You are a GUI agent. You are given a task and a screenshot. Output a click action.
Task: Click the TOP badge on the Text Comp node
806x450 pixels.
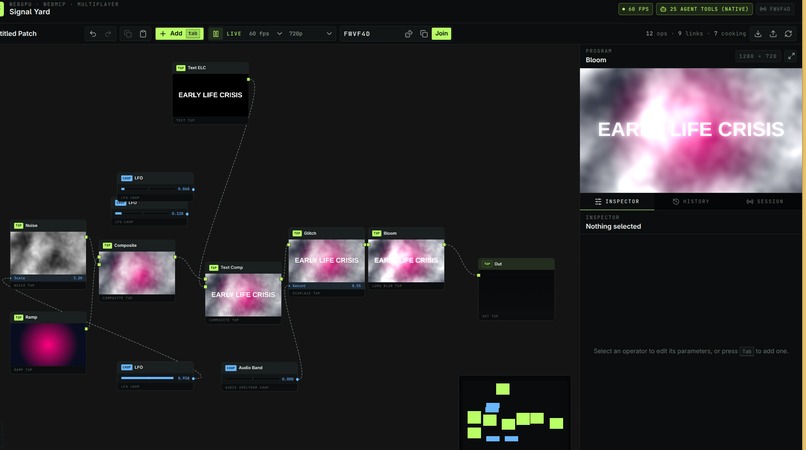pos(213,268)
